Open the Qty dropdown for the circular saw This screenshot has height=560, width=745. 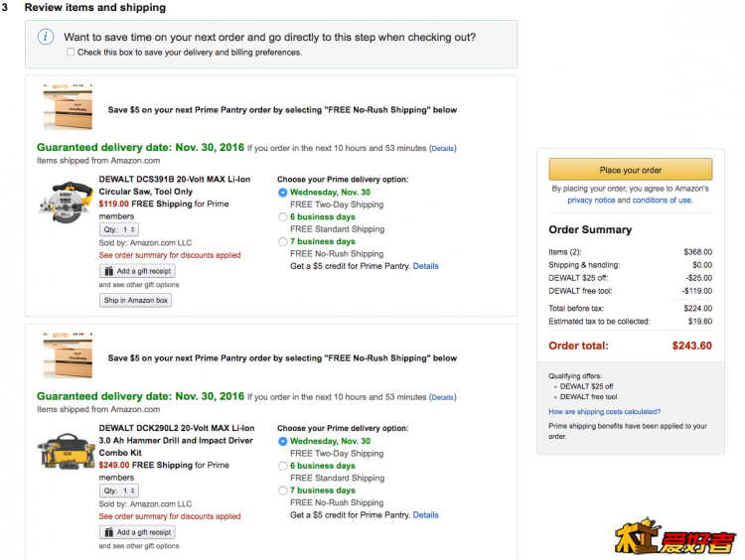tap(120, 229)
